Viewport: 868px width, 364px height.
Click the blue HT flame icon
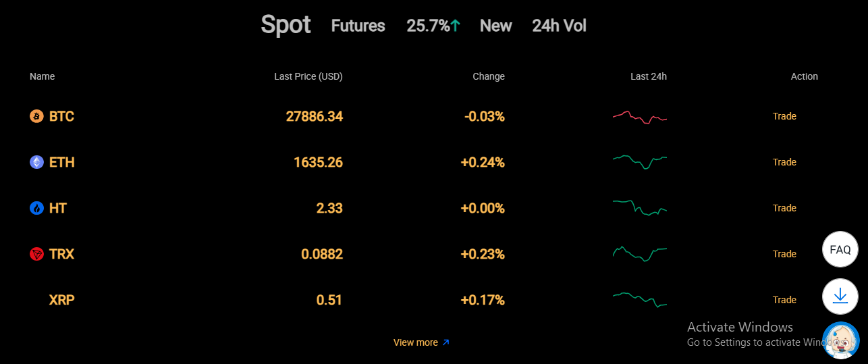(x=36, y=208)
